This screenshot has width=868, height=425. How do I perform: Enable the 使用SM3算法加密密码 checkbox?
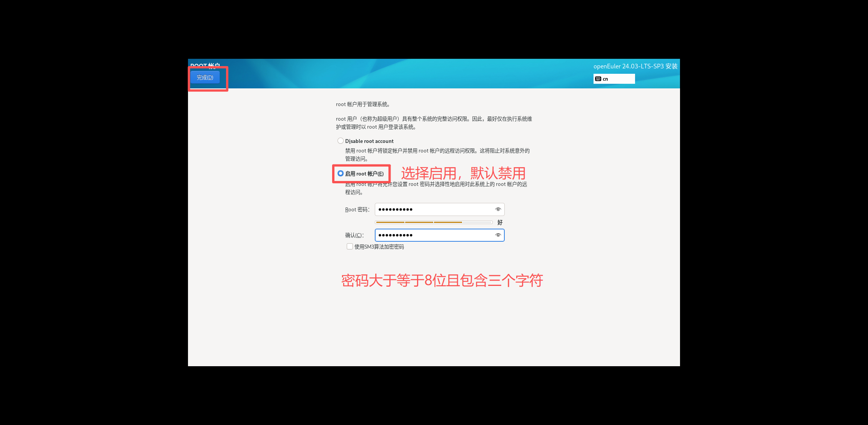coord(350,247)
